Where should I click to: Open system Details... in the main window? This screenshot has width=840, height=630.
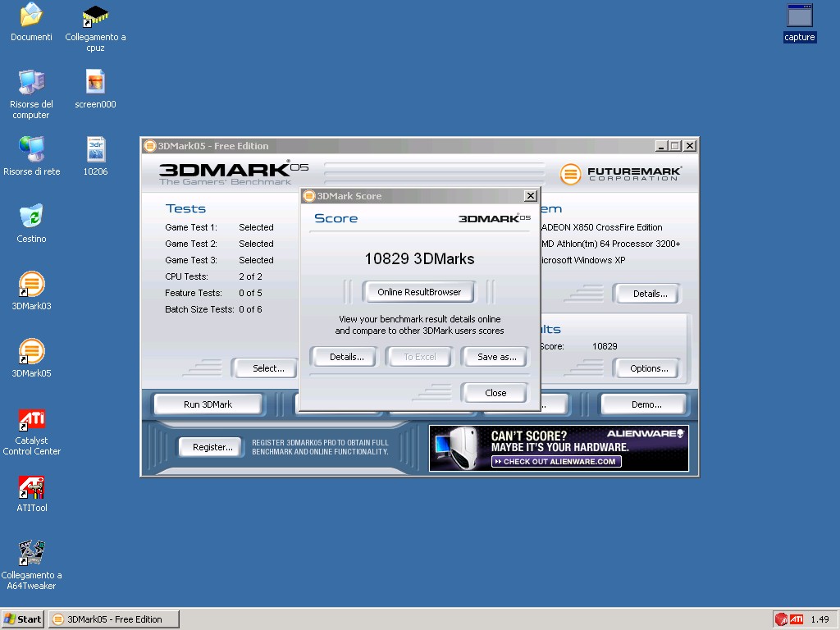[650, 294]
